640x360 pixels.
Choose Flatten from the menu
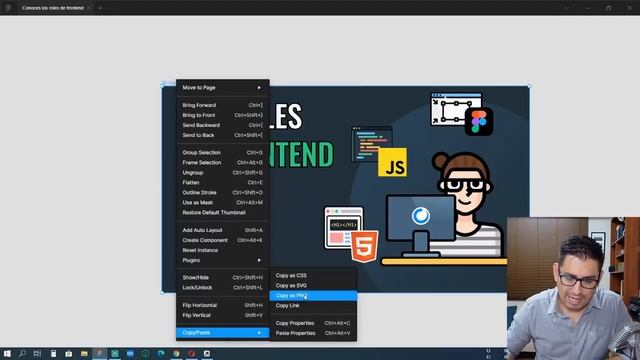(x=222, y=182)
